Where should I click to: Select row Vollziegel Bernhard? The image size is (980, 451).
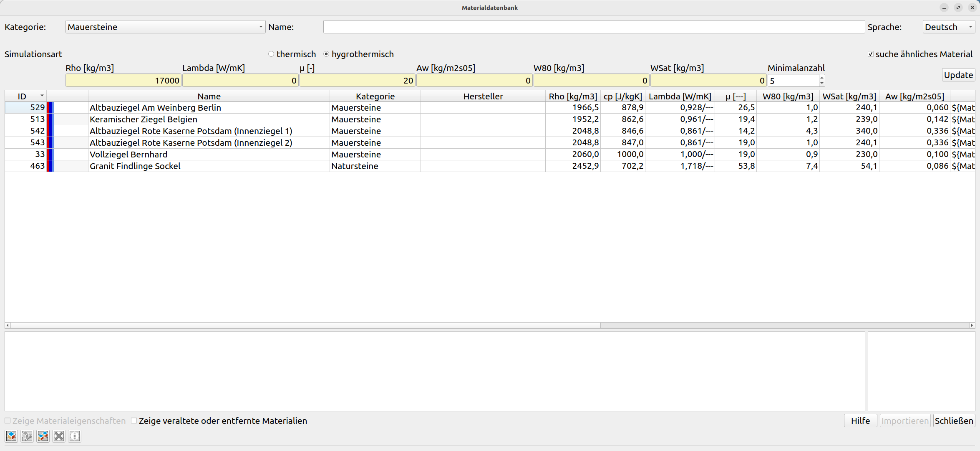coord(490,155)
